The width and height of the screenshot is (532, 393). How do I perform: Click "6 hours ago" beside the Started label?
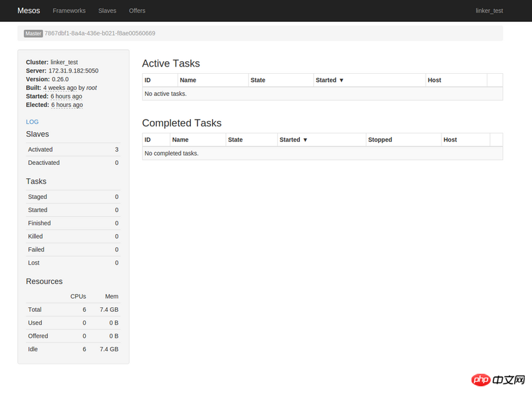[66, 96]
